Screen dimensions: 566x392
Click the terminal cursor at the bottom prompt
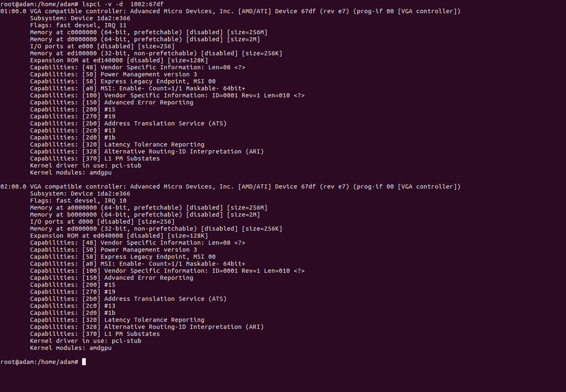pyautogui.click(x=84, y=362)
